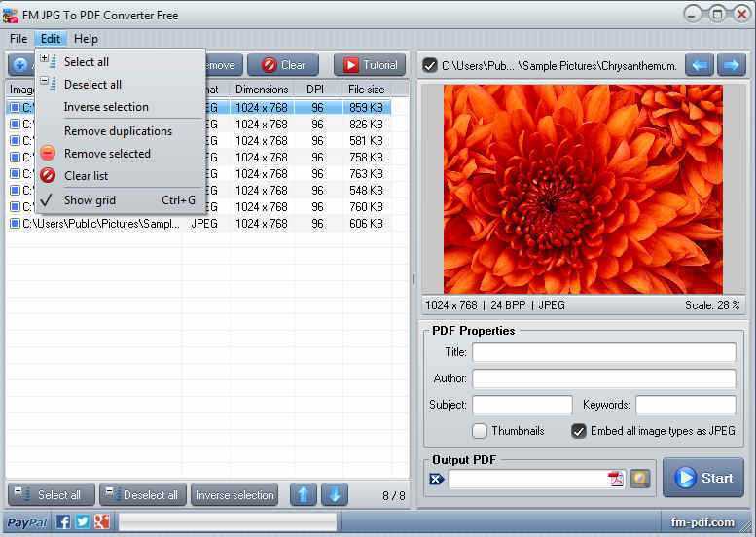Image resolution: width=756 pixels, height=537 pixels.
Task: Choose Remove duplications menu entry
Action: click(121, 131)
